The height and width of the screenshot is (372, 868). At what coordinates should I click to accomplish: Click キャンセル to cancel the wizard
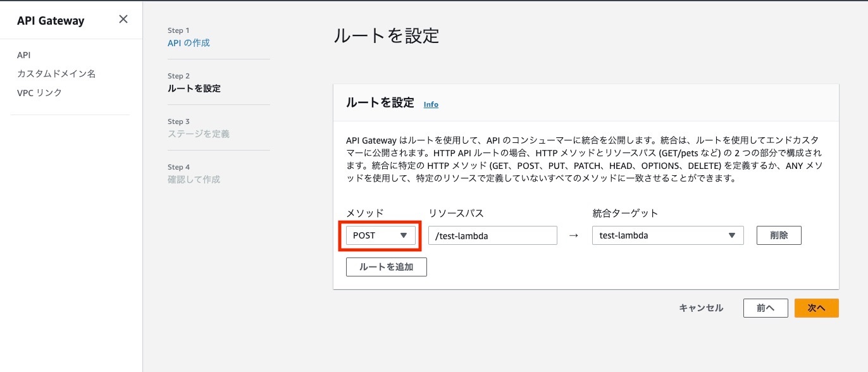[x=701, y=308]
